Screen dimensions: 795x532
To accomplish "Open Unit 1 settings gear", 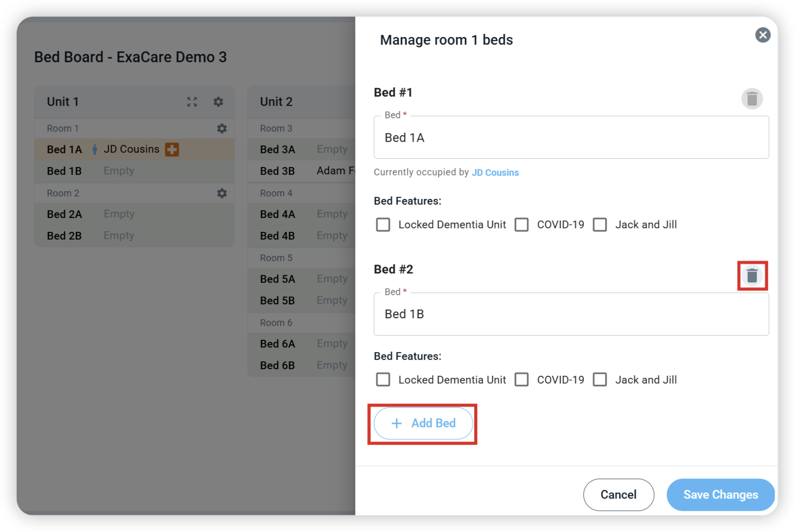I will [218, 102].
